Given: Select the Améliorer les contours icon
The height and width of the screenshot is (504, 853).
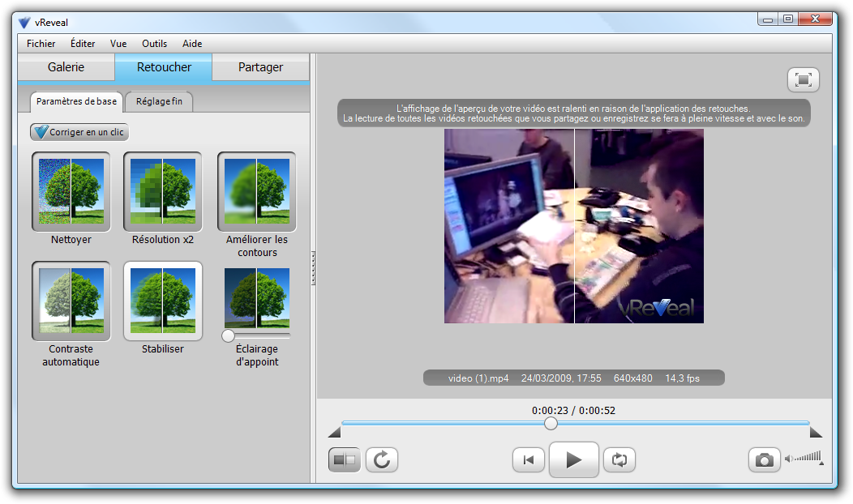Looking at the screenshot, I should point(257,191).
